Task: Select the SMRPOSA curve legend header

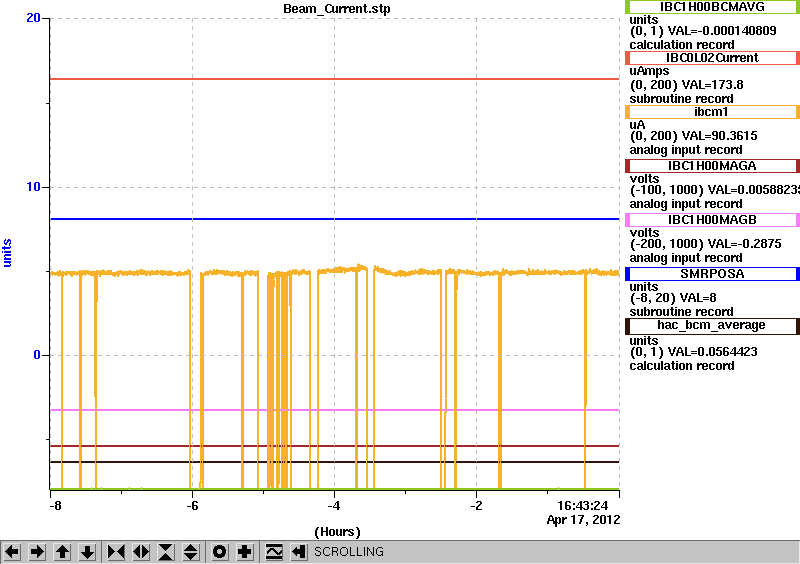Action: pos(712,274)
